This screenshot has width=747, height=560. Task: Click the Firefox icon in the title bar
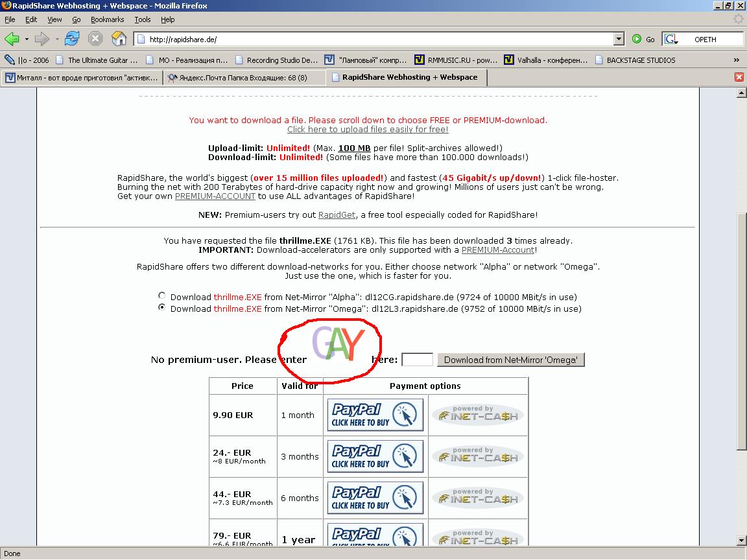pyautogui.click(x=6, y=6)
